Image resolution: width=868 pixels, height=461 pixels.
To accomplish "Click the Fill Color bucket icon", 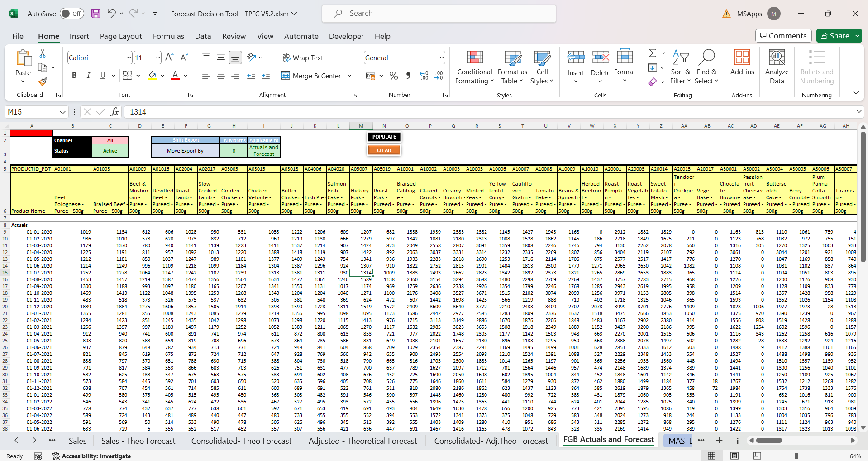I will tap(153, 76).
